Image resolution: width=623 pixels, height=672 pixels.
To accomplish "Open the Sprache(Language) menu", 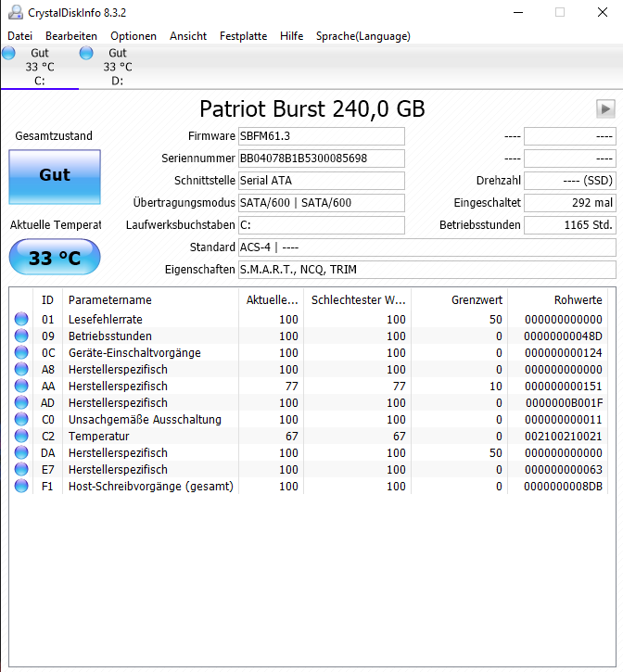I will click(363, 36).
